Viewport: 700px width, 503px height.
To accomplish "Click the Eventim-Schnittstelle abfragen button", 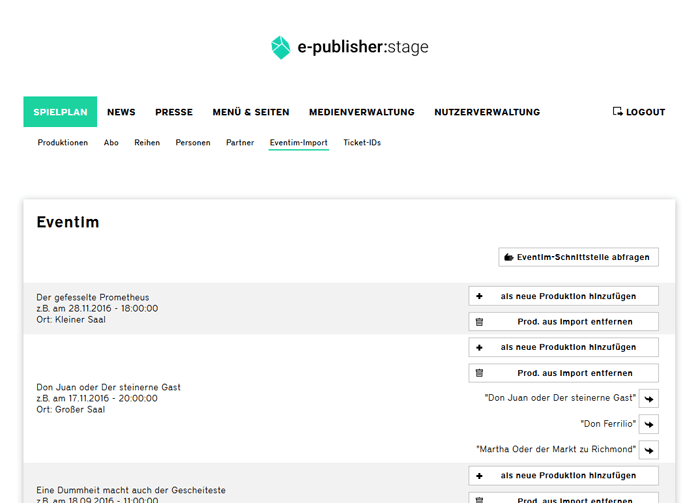I will pos(578,257).
